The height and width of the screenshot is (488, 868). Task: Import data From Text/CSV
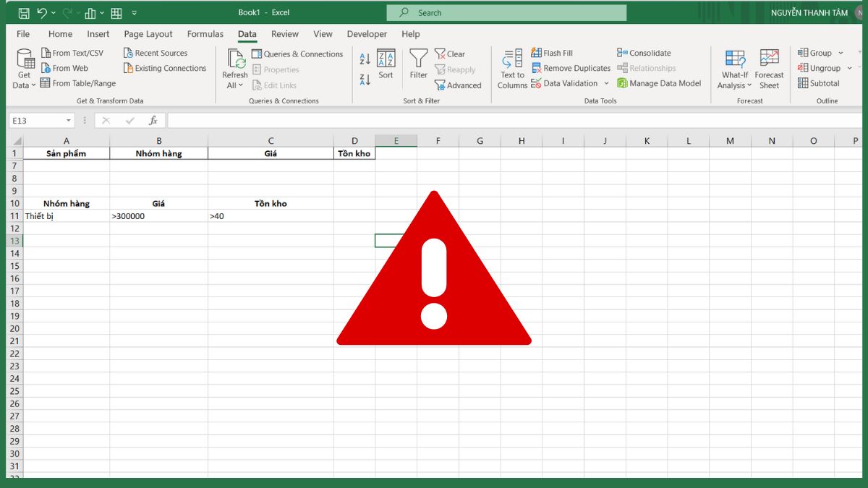pos(72,53)
